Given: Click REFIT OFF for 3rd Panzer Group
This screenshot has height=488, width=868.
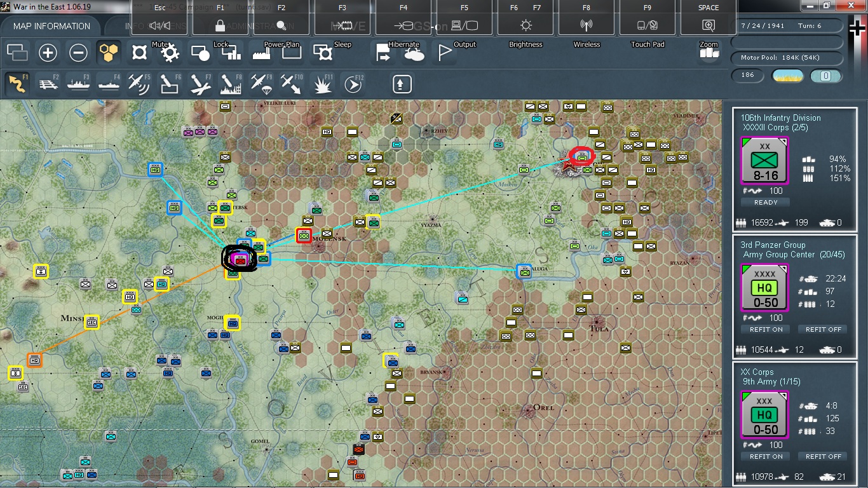Looking at the screenshot, I should pyautogui.click(x=824, y=329).
